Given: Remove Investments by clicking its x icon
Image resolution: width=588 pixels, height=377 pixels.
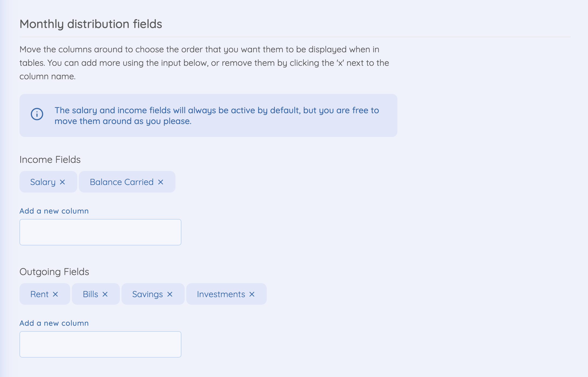Looking at the screenshot, I should click(x=252, y=294).
